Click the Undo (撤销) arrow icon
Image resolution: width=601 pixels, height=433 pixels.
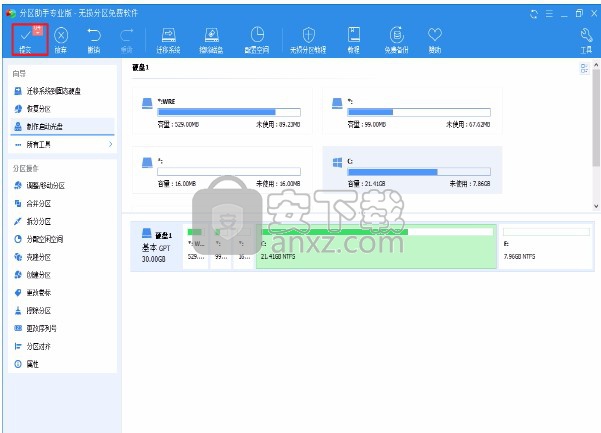94,35
